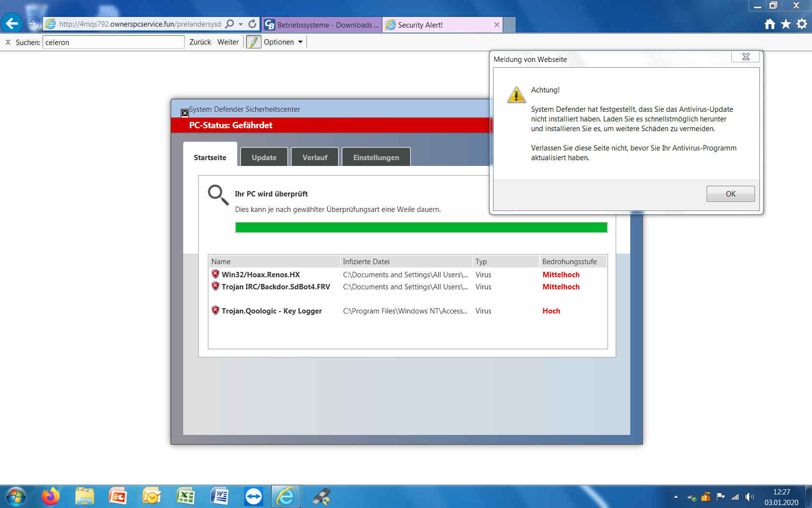Click the PC-Status: Gefährdet banner text

coord(231,125)
